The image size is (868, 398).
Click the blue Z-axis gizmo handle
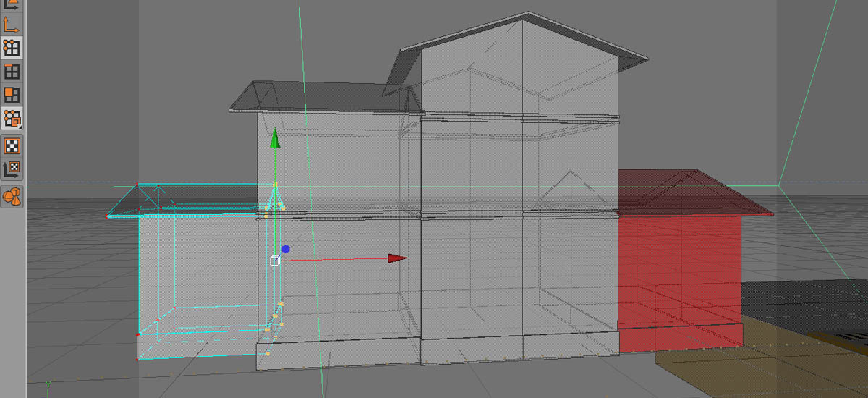[286, 249]
